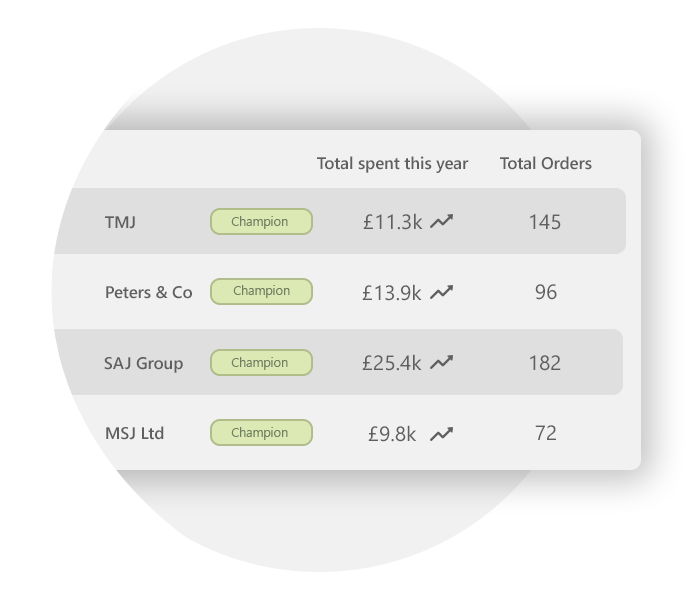Image resolution: width=700 pixels, height=600 pixels.
Task: Click the Champion tag for MSJ Ltd
Action: pyautogui.click(x=261, y=433)
